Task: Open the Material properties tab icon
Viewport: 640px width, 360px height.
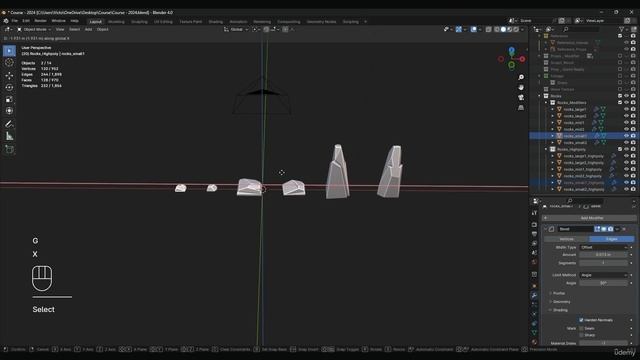Action: coord(534,342)
